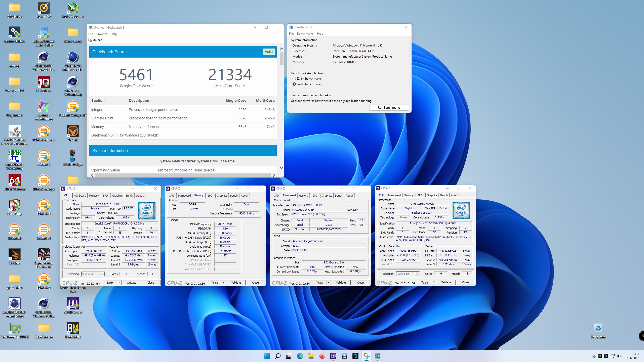The image size is (644, 362).
Task: Switch to SPD tab in first CPU-Z
Action: point(105,196)
